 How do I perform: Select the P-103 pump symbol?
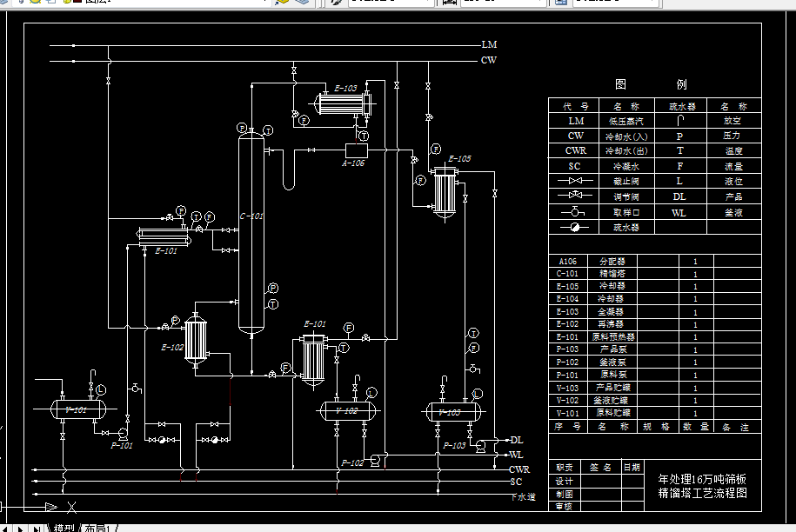[480, 446]
